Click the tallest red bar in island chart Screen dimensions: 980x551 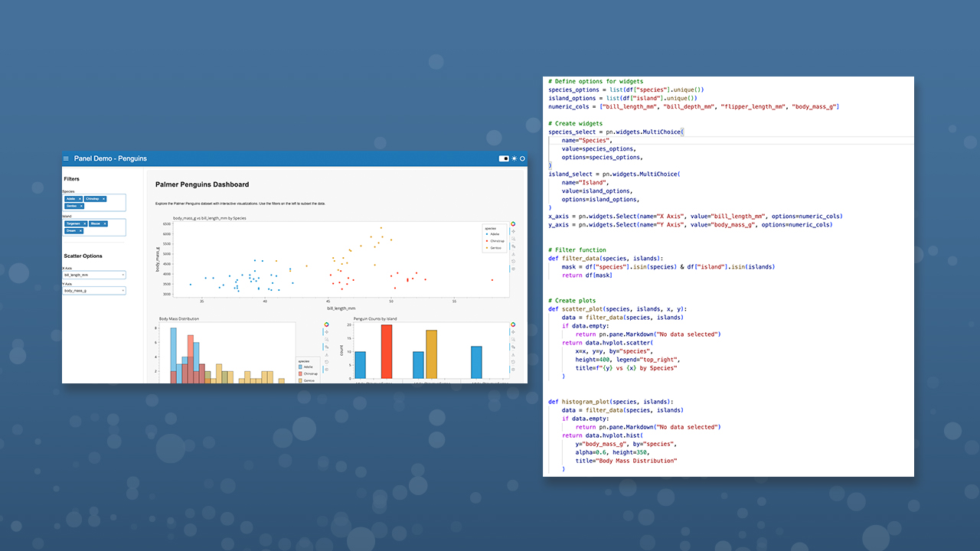(x=387, y=352)
